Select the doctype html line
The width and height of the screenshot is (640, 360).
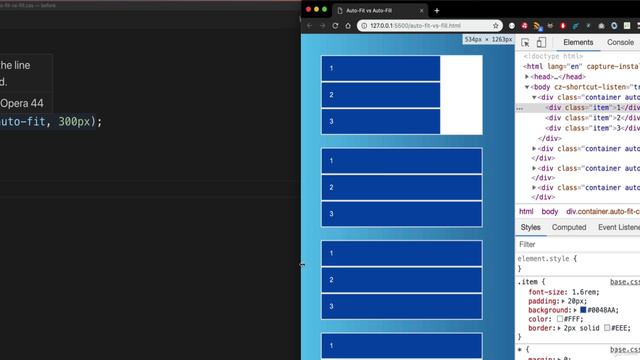pyautogui.click(x=553, y=56)
